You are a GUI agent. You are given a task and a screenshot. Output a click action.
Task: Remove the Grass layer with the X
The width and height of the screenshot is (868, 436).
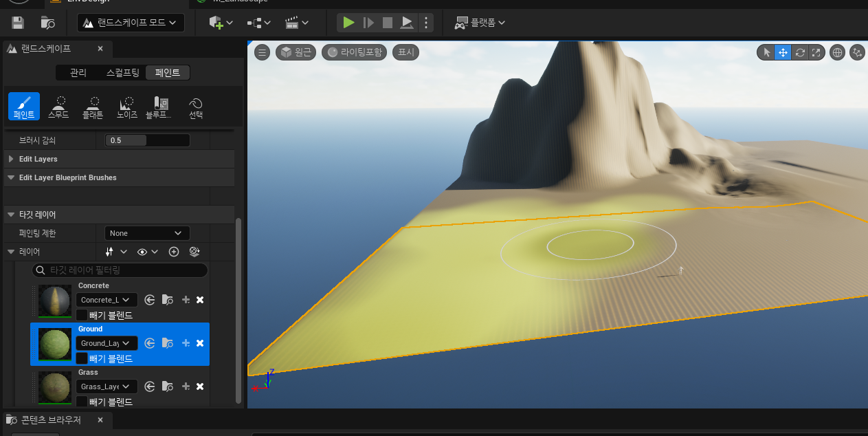click(x=200, y=386)
